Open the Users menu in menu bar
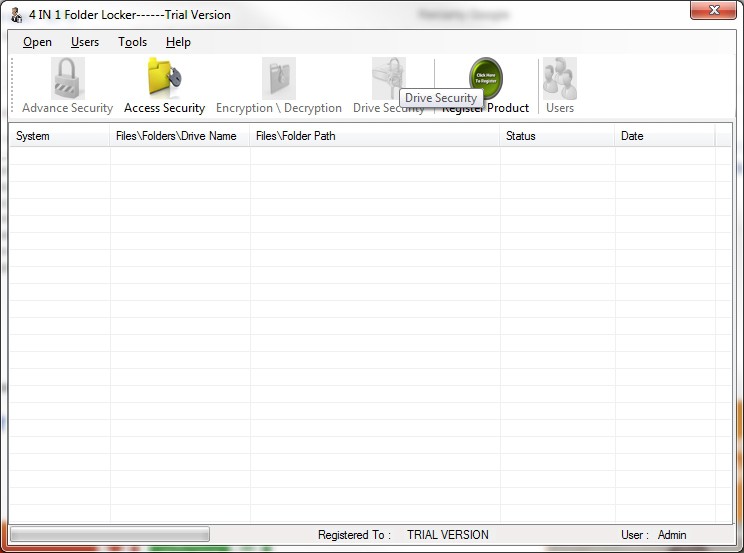The image size is (744, 553). pyautogui.click(x=85, y=42)
